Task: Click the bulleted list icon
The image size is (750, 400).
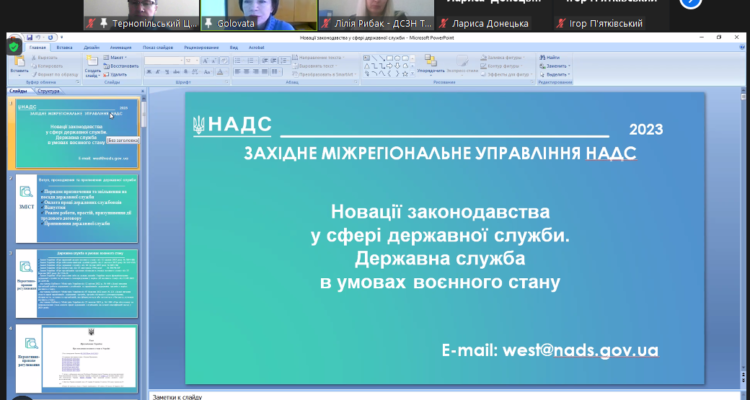Action: click(x=239, y=61)
